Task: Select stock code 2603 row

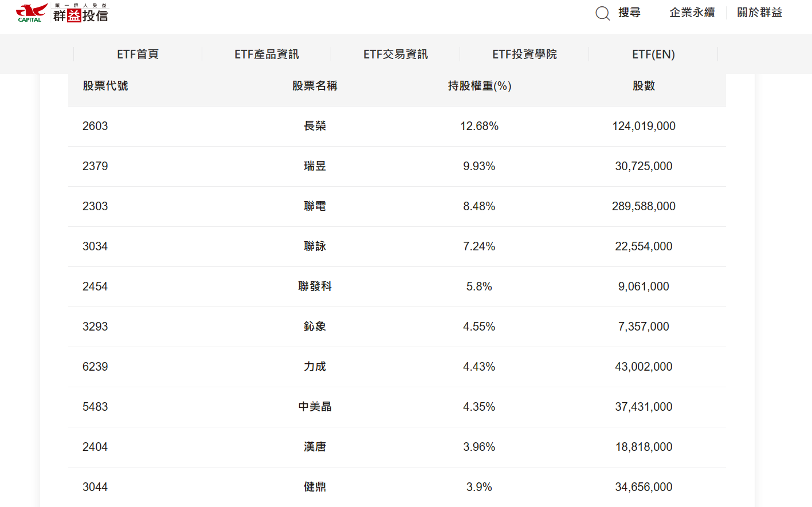Action: 95,126
